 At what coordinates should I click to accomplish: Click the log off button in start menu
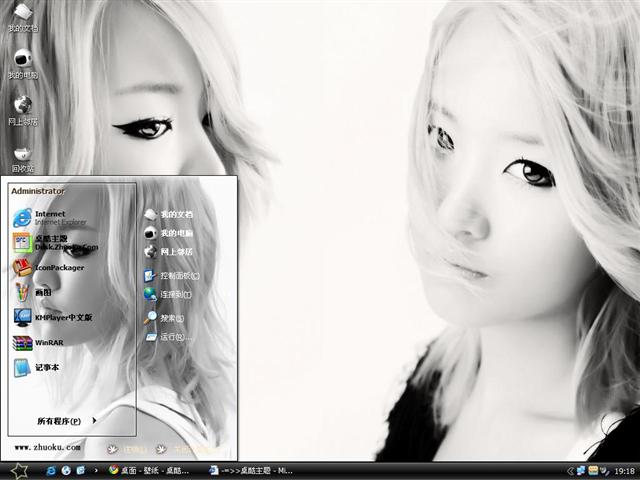[x=127, y=449]
